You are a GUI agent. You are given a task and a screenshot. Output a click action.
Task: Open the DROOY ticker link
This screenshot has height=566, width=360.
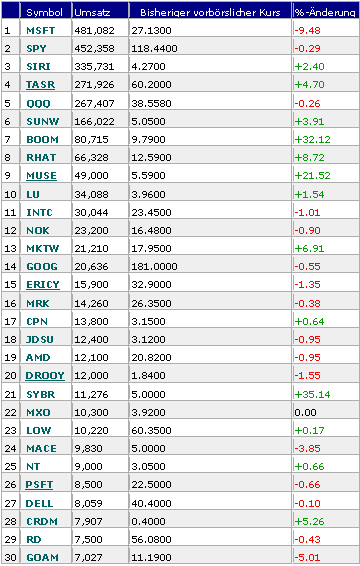(45, 376)
